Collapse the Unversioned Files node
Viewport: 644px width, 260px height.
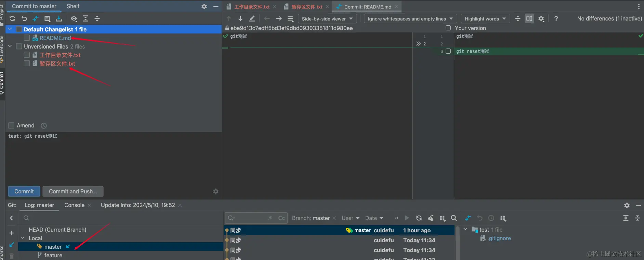10,46
